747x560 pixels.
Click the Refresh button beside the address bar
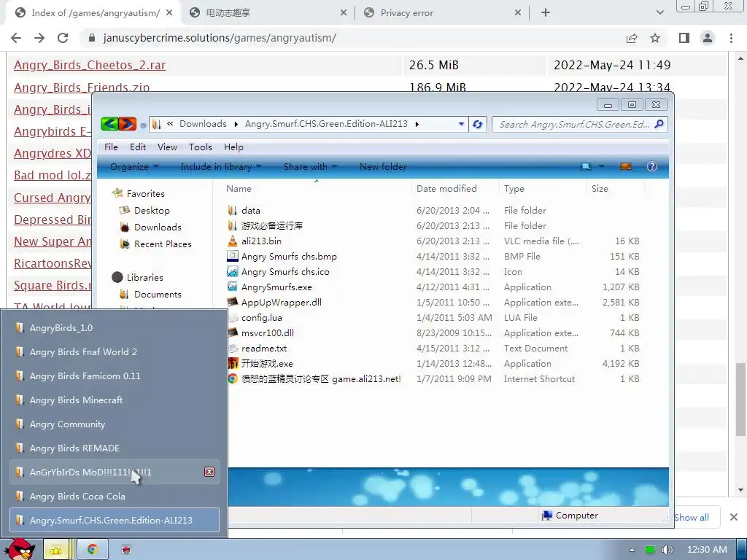point(477,124)
